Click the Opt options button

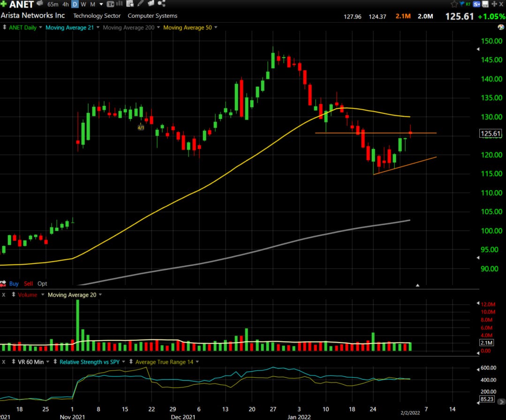click(42, 284)
